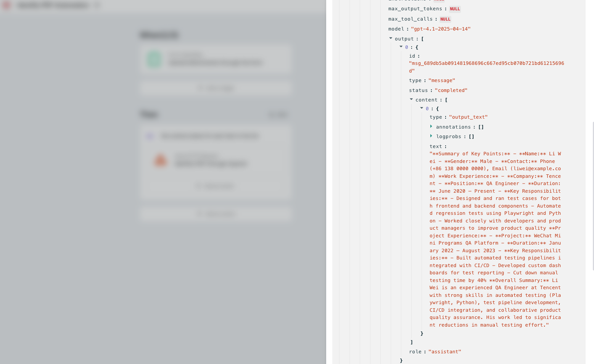Expand the "logprobs" array
The image size is (594, 364).
point(431,136)
